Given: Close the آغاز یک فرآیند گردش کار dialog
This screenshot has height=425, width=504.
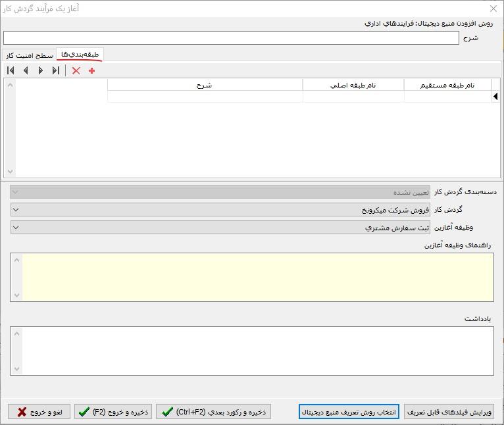Looking at the screenshot, I should pos(493,9).
